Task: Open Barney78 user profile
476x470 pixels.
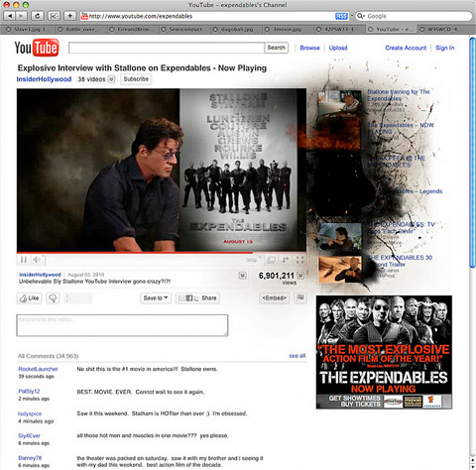Action: click(30, 458)
